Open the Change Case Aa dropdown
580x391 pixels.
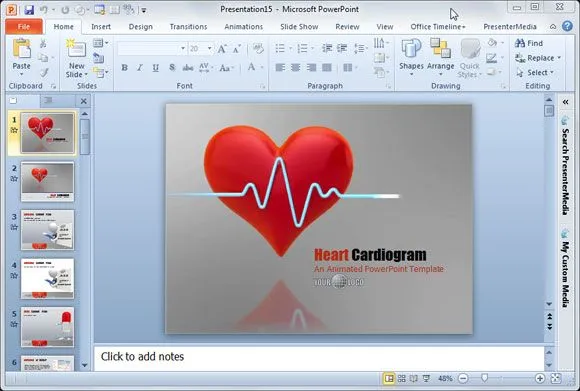coord(226,68)
